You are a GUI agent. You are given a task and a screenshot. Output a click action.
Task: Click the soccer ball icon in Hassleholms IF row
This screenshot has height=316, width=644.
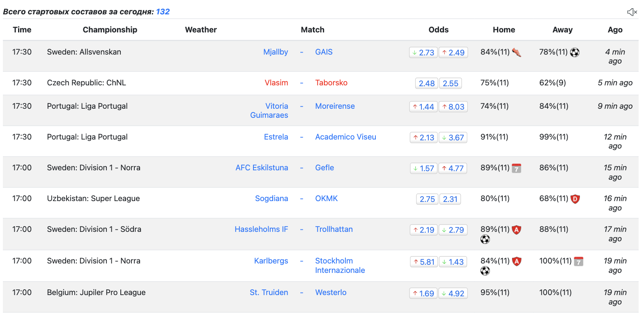click(485, 239)
